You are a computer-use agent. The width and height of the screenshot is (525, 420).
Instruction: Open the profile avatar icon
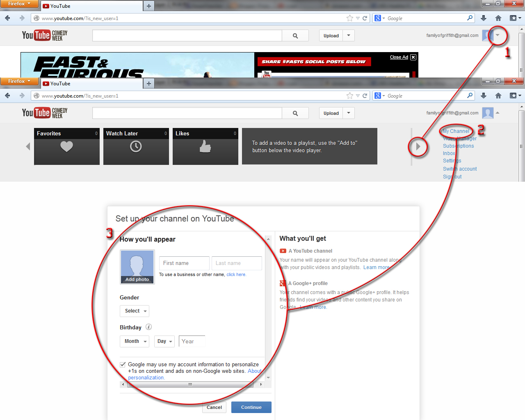pos(488,113)
